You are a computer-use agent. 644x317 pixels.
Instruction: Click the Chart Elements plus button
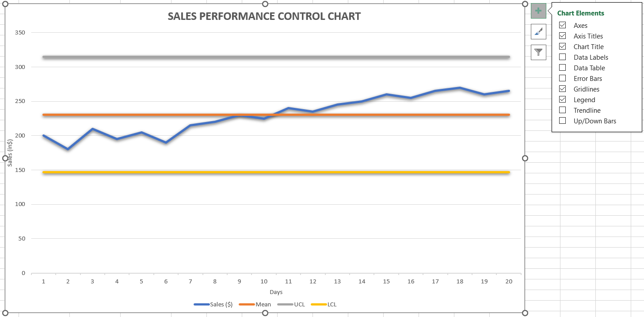(538, 11)
